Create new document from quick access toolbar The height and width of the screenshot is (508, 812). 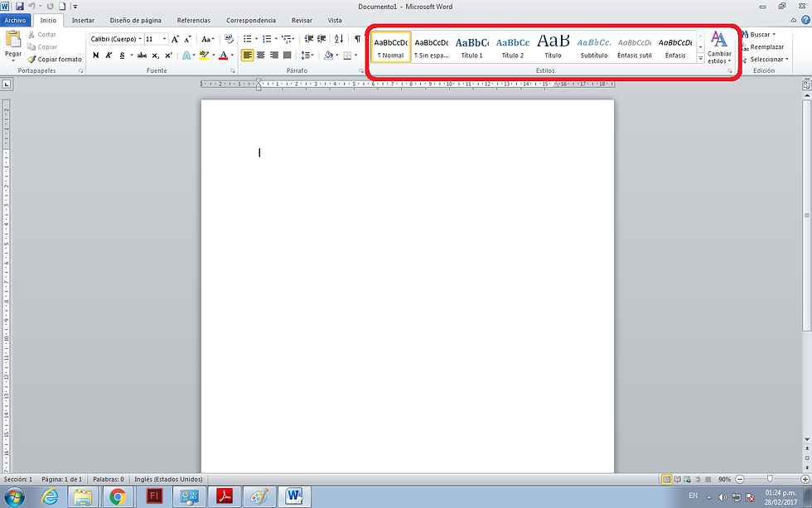click(x=62, y=7)
